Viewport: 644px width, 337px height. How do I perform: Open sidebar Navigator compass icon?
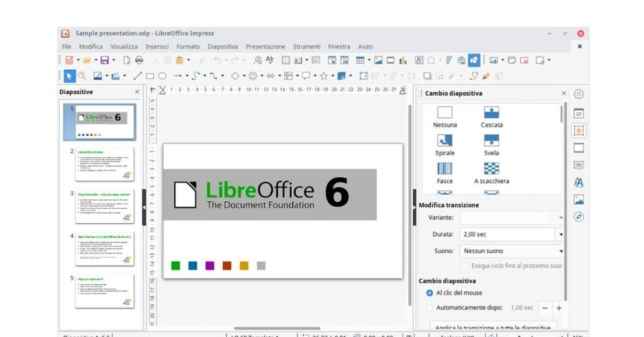coord(579,217)
